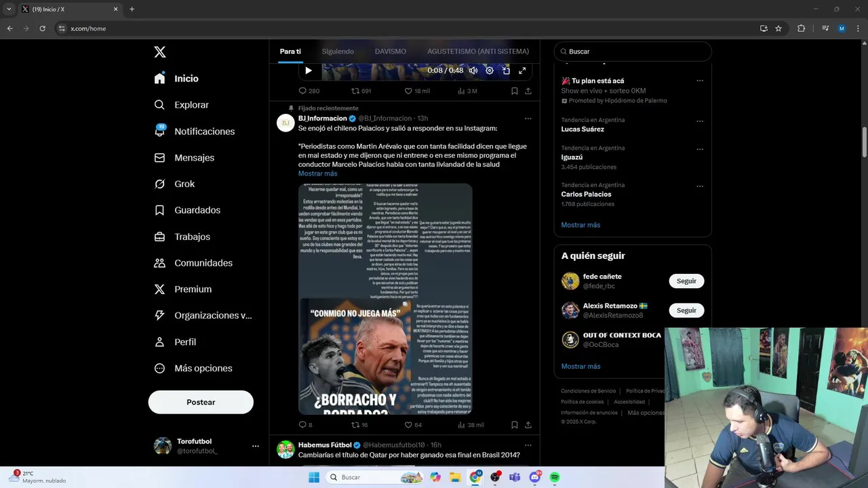Share the BJ_Informacion post

[528, 425]
